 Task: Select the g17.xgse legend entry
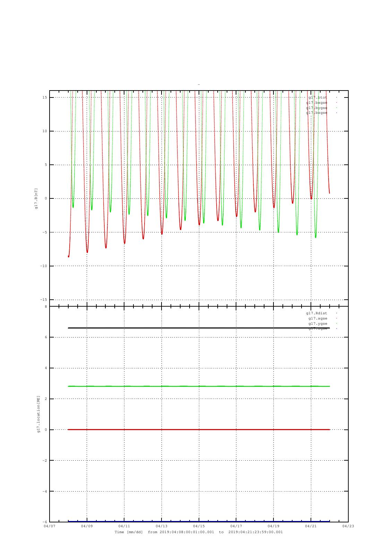click(x=317, y=318)
